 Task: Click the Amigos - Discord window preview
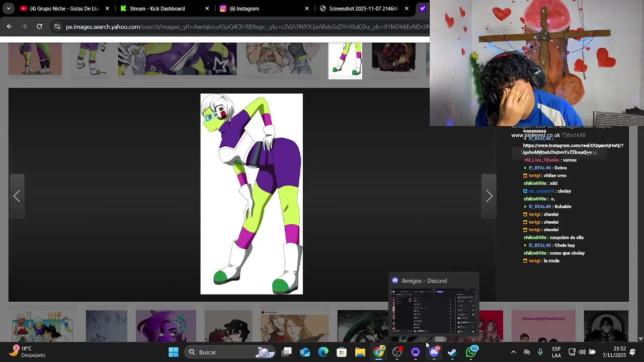pyautogui.click(x=433, y=304)
